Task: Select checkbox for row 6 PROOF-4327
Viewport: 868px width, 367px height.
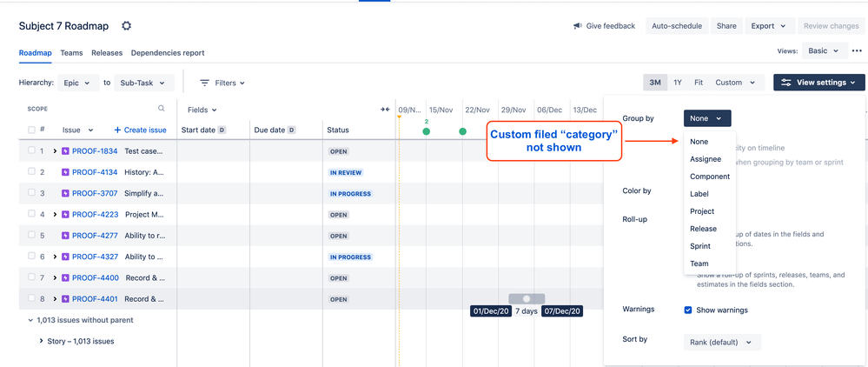Action: click(x=31, y=257)
